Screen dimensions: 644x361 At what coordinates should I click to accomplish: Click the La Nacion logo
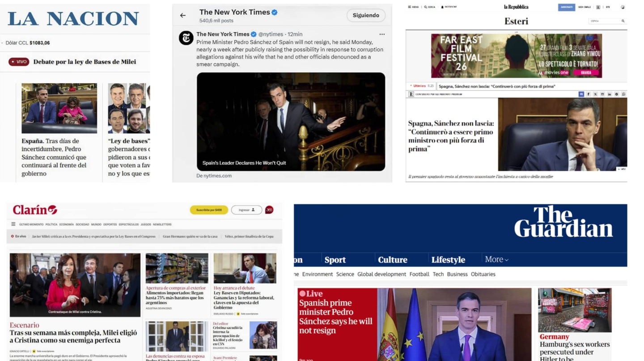73,18
